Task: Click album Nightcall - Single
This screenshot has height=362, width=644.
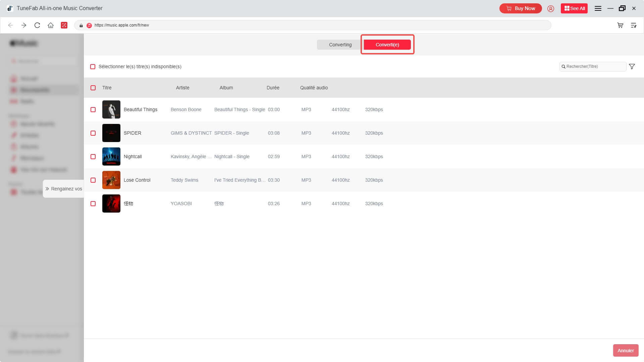Action: pos(232,156)
